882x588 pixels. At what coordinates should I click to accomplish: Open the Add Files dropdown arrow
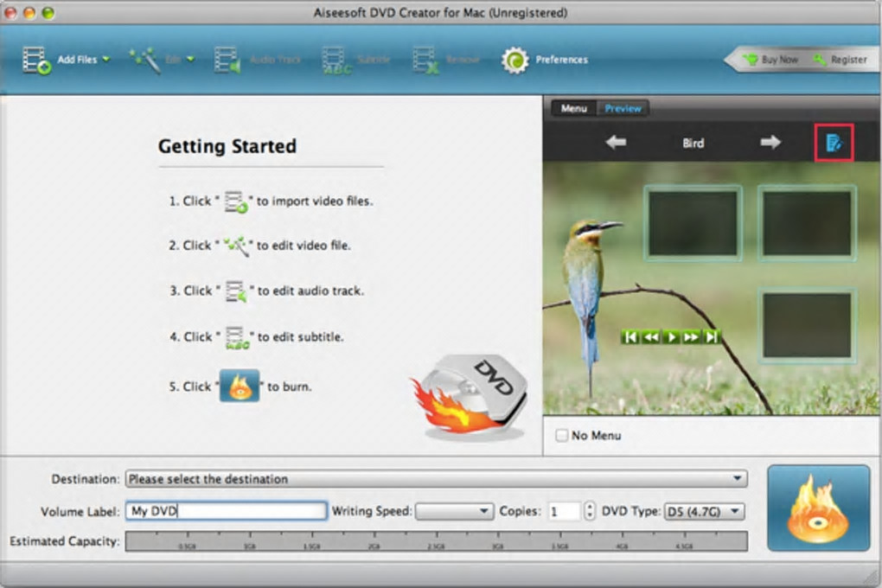105,59
